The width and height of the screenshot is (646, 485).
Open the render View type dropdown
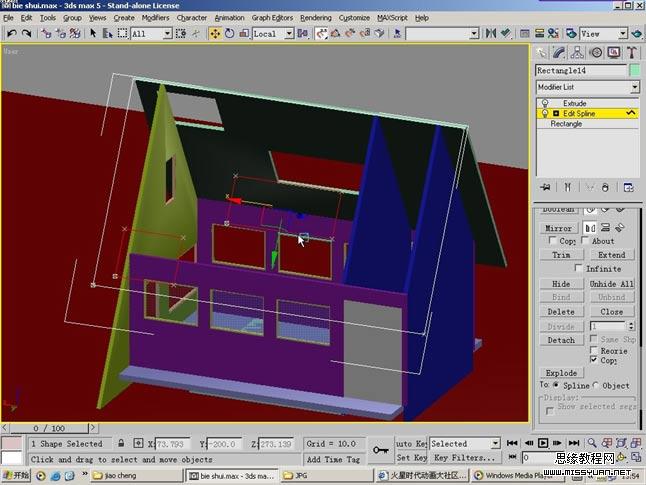pyautogui.click(x=623, y=33)
